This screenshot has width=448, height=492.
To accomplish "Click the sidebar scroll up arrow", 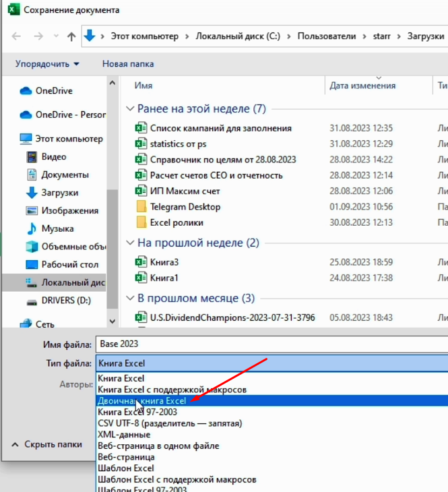I will [113, 83].
